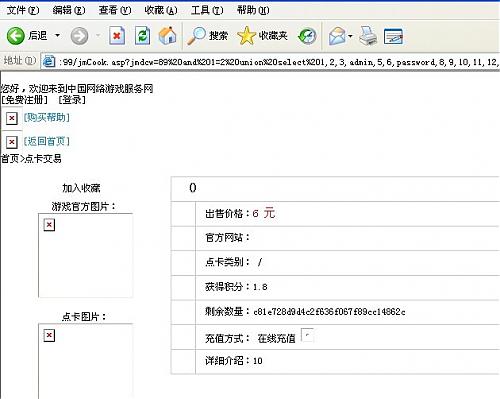Image resolution: width=500 pixels, height=399 pixels.
Task: Refresh the page with the green arrows icon
Action: point(142,35)
